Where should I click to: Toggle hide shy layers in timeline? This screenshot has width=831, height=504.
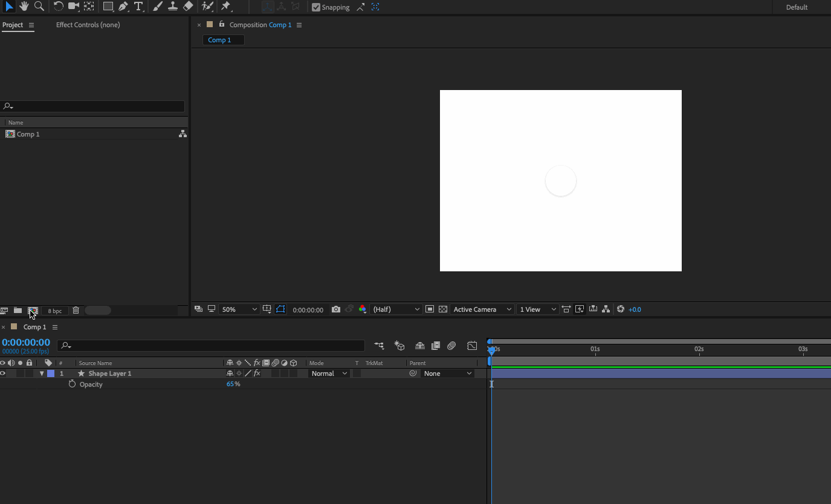420,346
